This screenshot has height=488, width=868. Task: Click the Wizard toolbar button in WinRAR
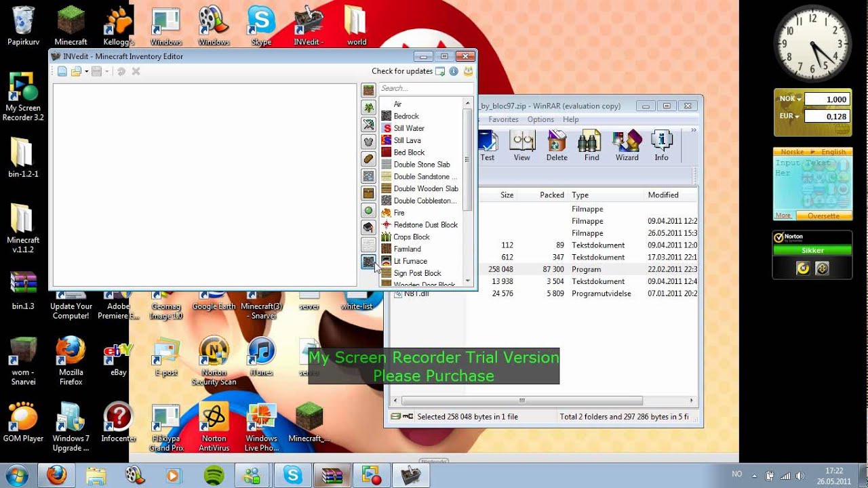coord(627,146)
